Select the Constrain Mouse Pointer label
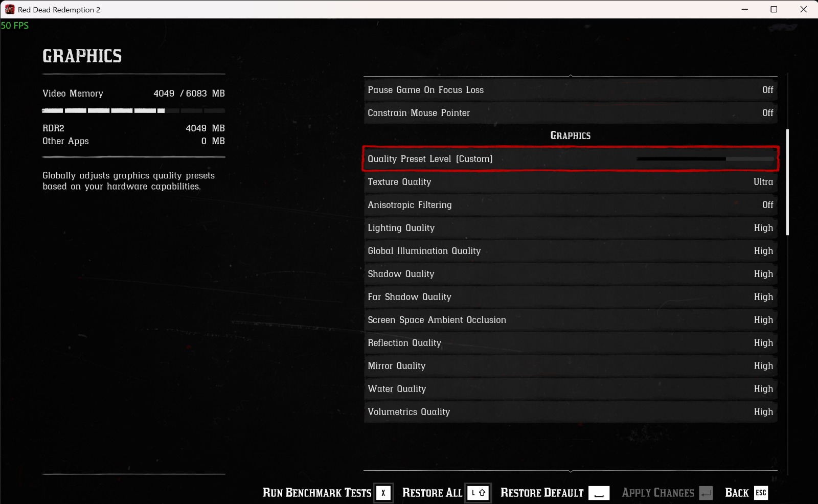Viewport: 818px width, 504px height. coord(419,113)
